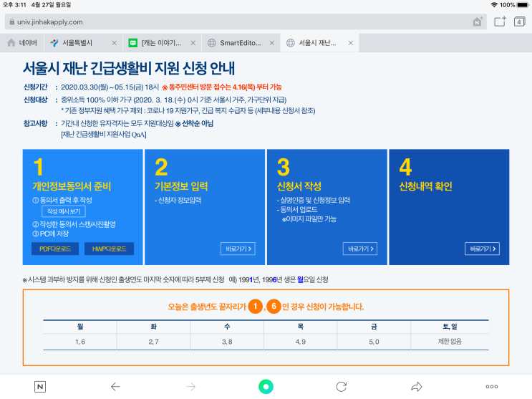532x399 pixels.
Task: Click the table cell 4, 9
Action: (300, 342)
